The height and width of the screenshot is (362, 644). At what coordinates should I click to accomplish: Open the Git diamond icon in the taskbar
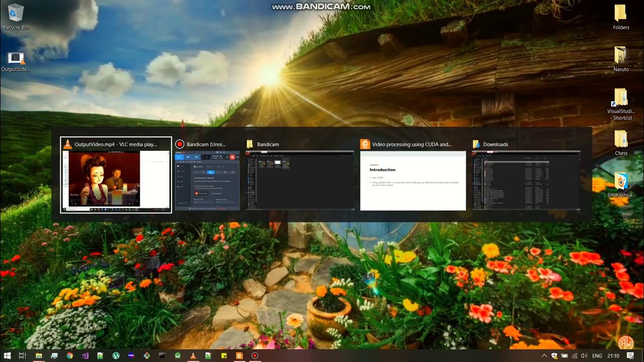(x=146, y=355)
